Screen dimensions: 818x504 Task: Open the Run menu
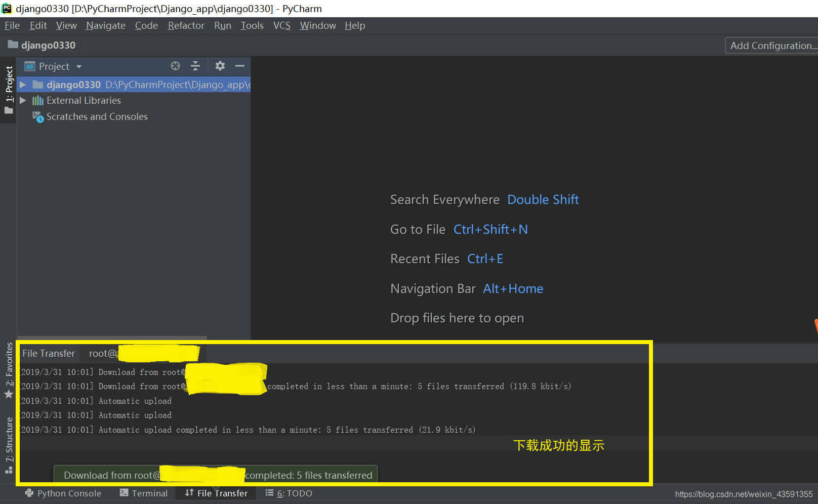pos(223,25)
